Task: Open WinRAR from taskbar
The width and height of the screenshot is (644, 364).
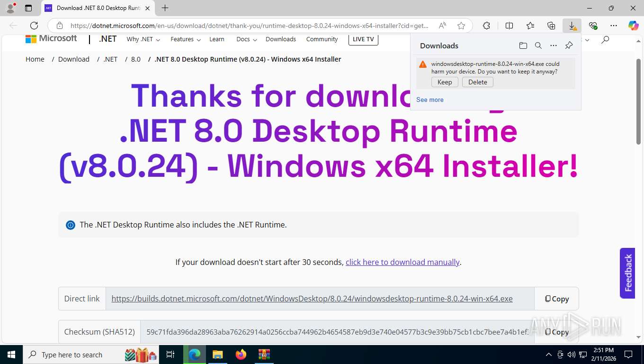Action: tap(264, 355)
